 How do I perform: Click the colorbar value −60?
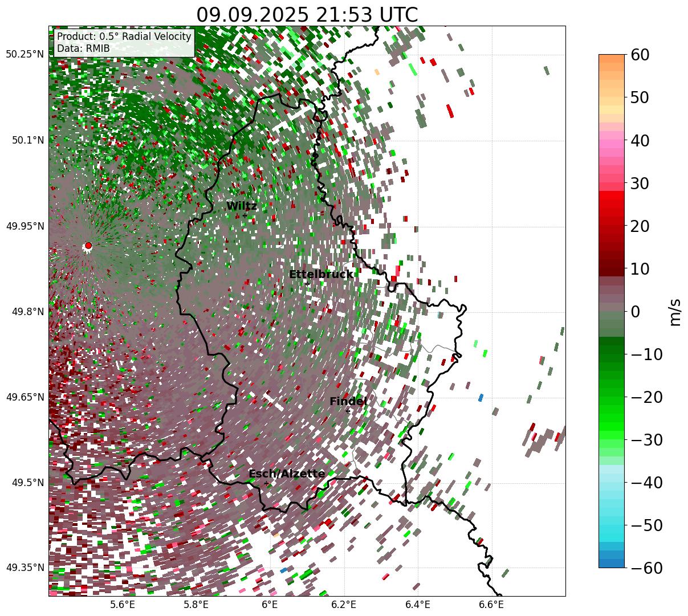pos(646,568)
